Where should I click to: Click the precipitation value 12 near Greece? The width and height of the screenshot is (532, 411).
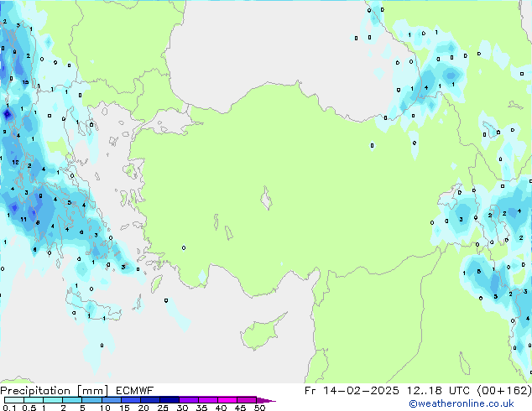(x=15, y=162)
